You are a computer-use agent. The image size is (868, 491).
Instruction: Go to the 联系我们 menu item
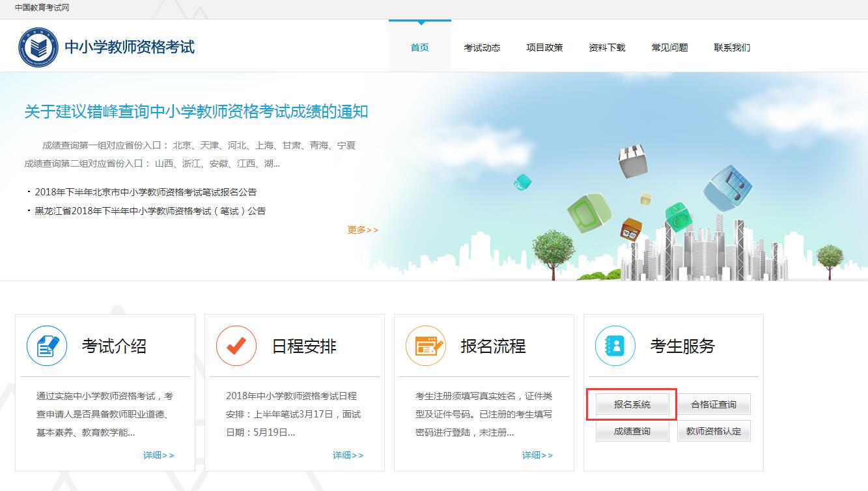coord(732,48)
